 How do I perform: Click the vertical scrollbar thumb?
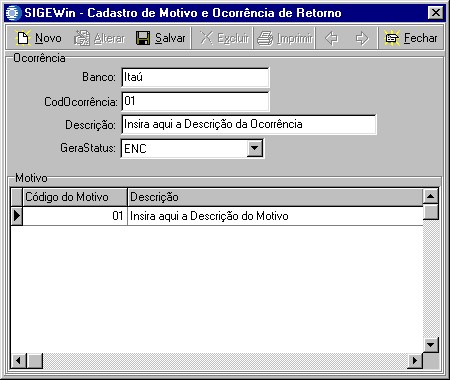[x=430, y=212]
